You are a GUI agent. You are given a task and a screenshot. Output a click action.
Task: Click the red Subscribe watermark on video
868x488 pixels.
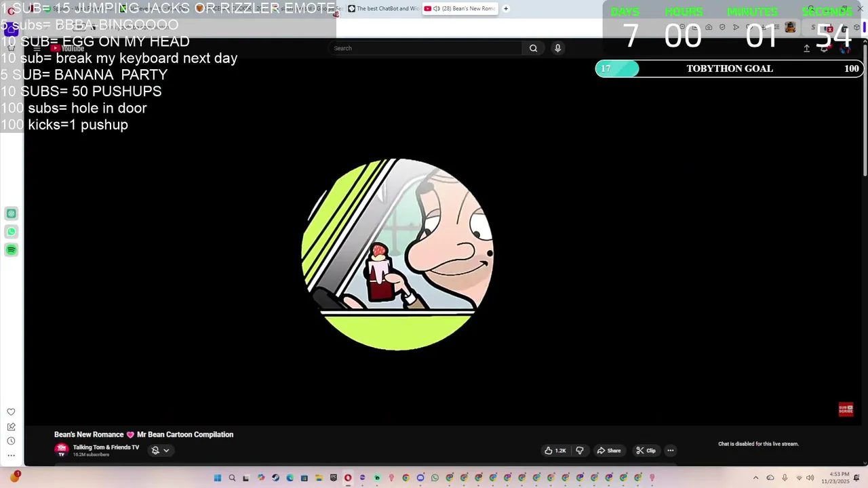[846, 409]
